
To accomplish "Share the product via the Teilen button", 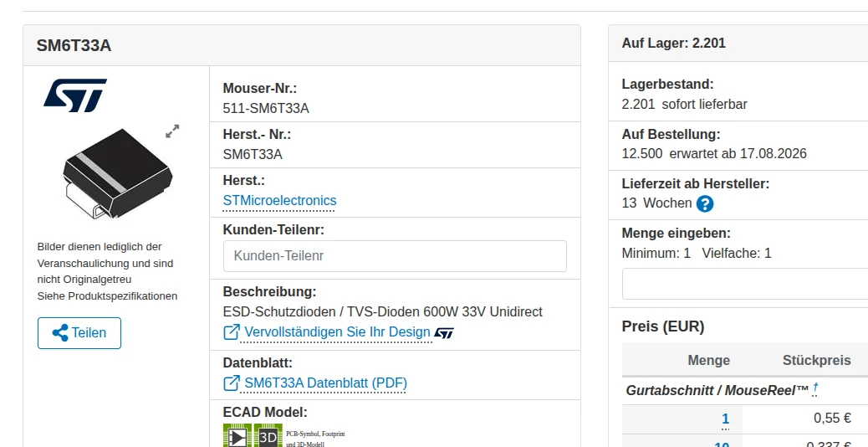I will tap(79, 333).
